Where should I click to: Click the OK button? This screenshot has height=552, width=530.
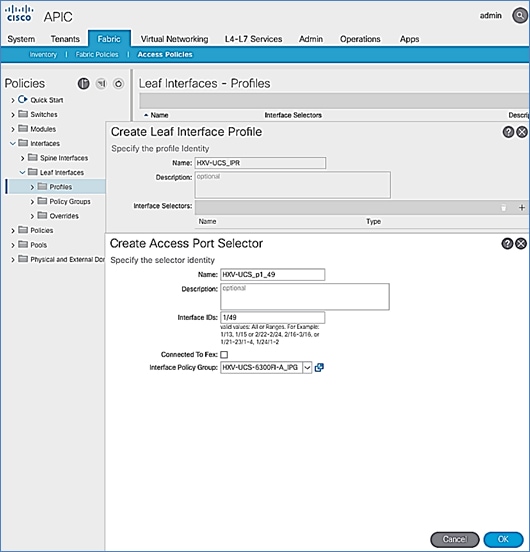(x=503, y=539)
